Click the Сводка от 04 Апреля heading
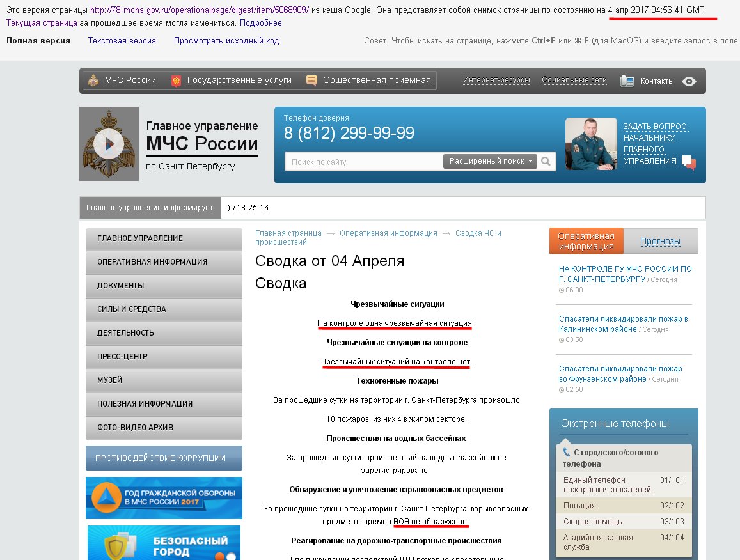Image resolution: width=740 pixels, height=560 pixels. (329, 261)
